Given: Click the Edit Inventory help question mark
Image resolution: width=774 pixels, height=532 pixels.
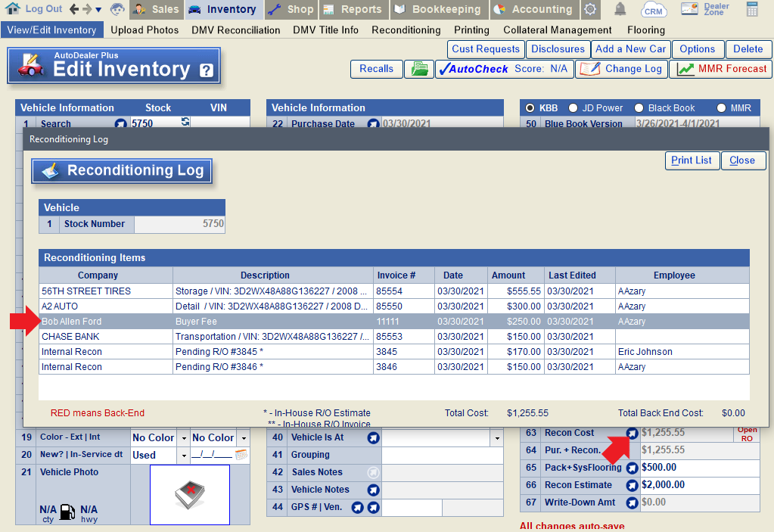Looking at the screenshot, I should click(x=206, y=70).
